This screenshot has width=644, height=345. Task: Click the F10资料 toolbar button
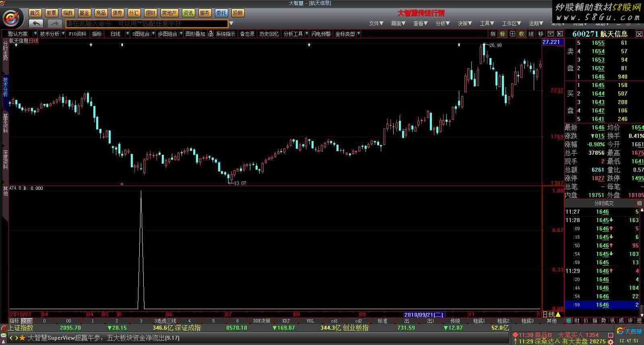77,34
